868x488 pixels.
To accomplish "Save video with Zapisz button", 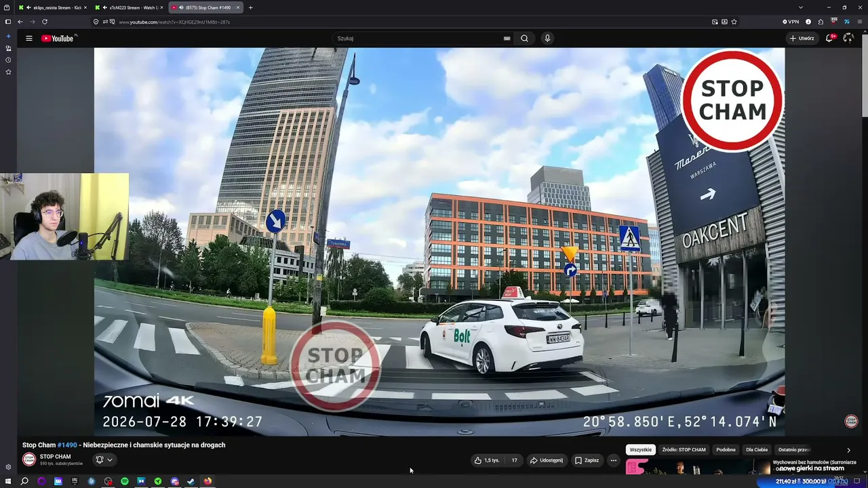I will click(x=587, y=460).
